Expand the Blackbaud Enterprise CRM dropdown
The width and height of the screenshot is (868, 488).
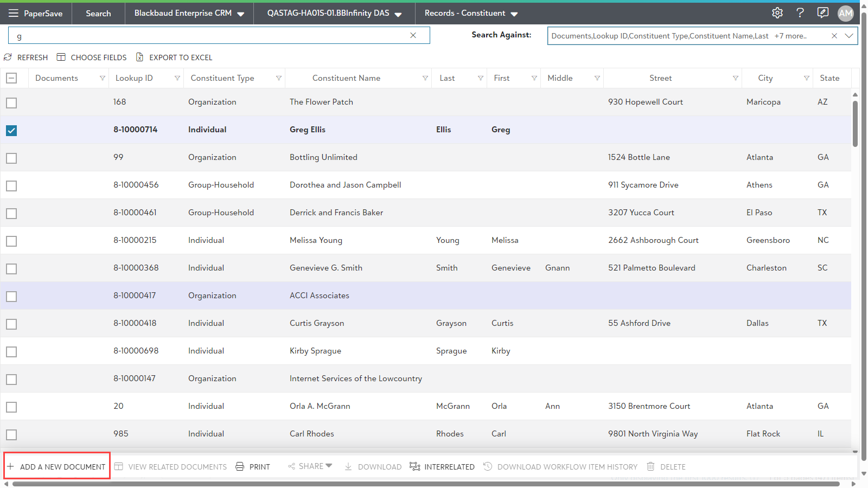click(x=240, y=14)
